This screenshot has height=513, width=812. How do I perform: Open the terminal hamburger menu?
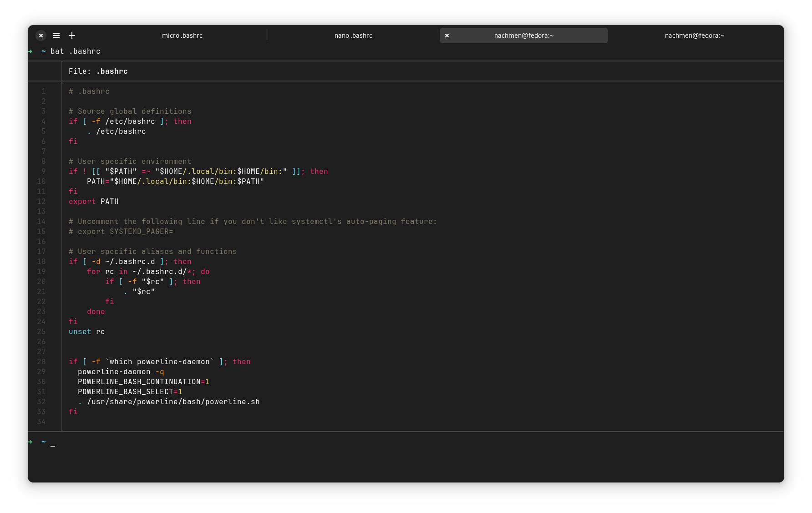pyautogui.click(x=56, y=36)
